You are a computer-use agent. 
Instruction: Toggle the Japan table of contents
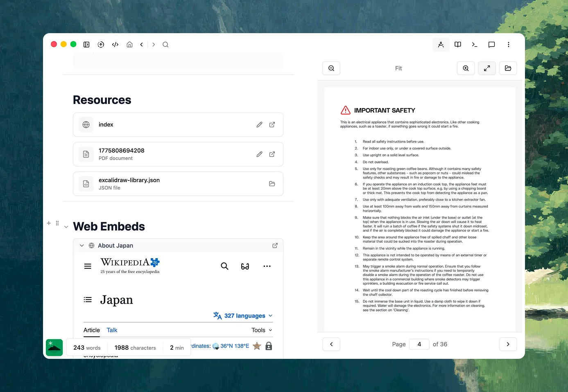(x=88, y=300)
